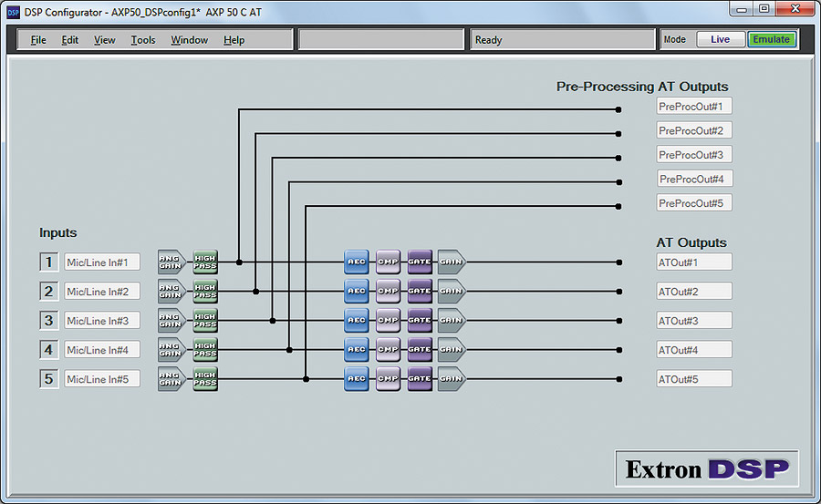Click the GATE block on row 3
Viewport: 821px width, 504px height.
pyautogui.click(x=420, y=321)
